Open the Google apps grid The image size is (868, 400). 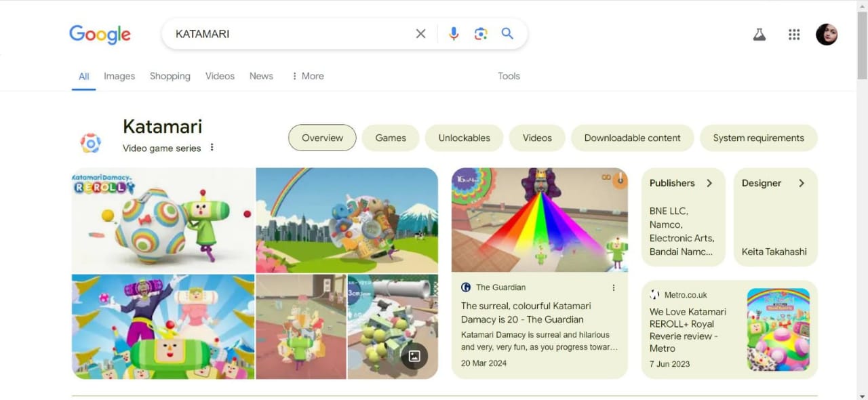tap(794, 34)
